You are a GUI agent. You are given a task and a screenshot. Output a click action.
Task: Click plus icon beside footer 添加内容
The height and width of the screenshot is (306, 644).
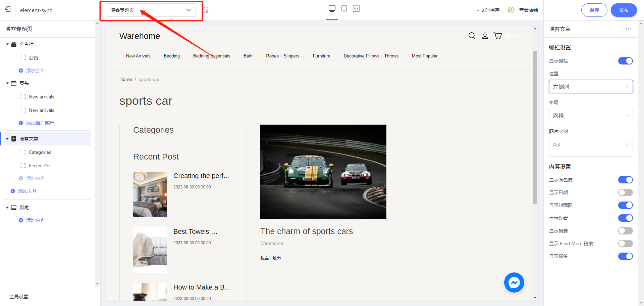[x=21, y=220]
